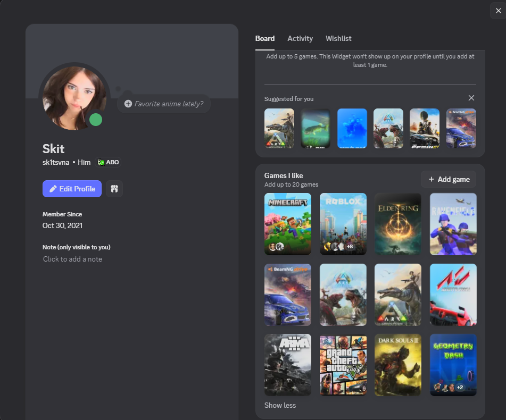Click the Add up to 5 games widget notice

pyautogui.click(x=370, y=61)
